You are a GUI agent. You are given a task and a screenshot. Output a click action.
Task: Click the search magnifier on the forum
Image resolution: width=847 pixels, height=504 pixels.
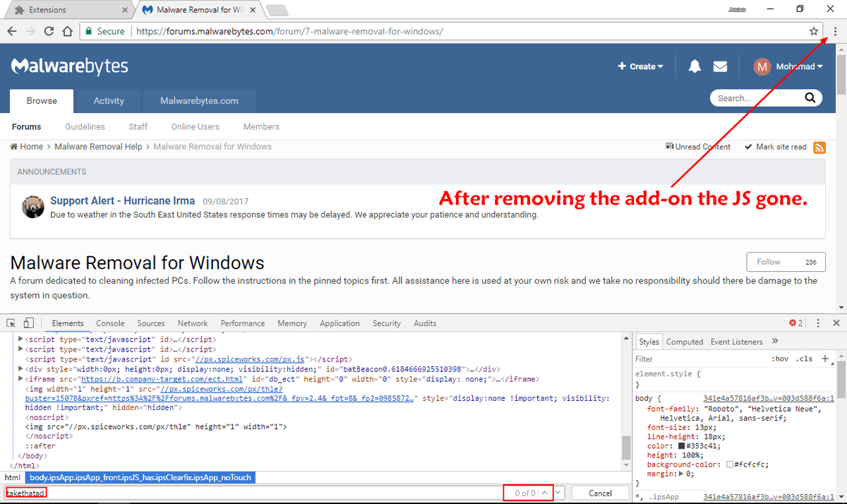[810, 98]
